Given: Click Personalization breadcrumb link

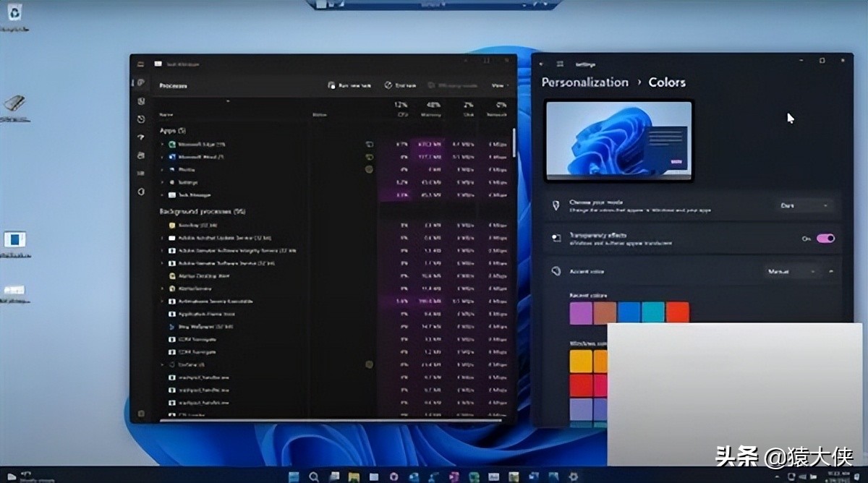Looking at the screenshot, I should [x=585, y=82].
